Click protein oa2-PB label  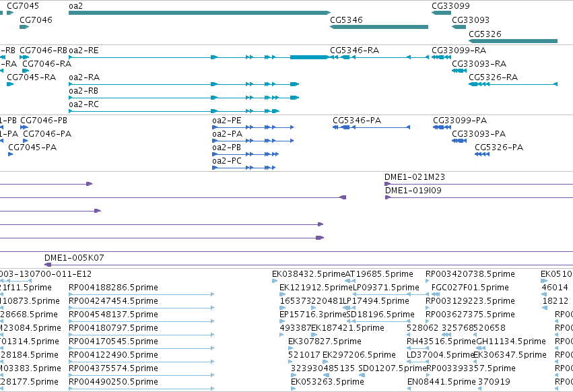[x=226, y=148]
